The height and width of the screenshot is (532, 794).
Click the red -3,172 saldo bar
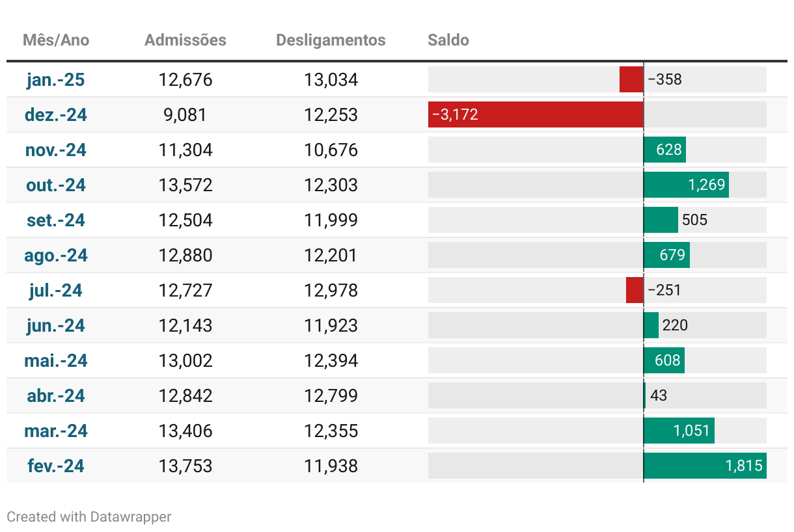point(536,115)
